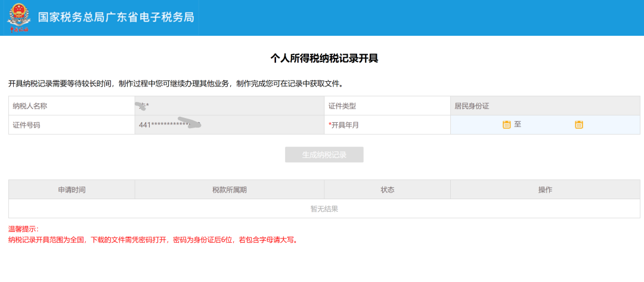The image size is (644, 282).
Task: Click the red 温馨提示 notice heading
Action: tap(23, 229)
